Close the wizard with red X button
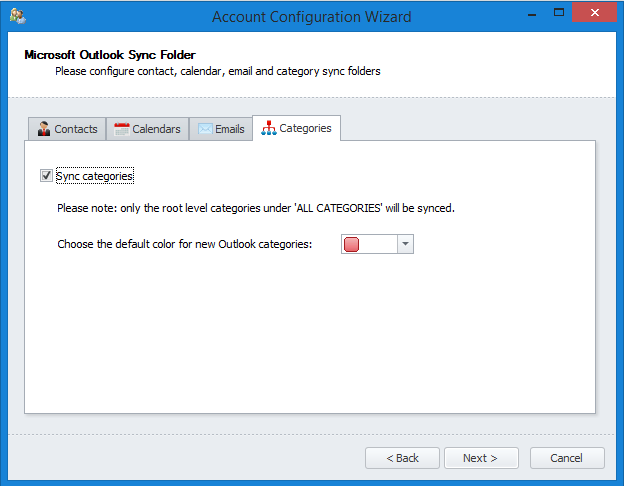624x486 pixels. click(x=593, y=15)
